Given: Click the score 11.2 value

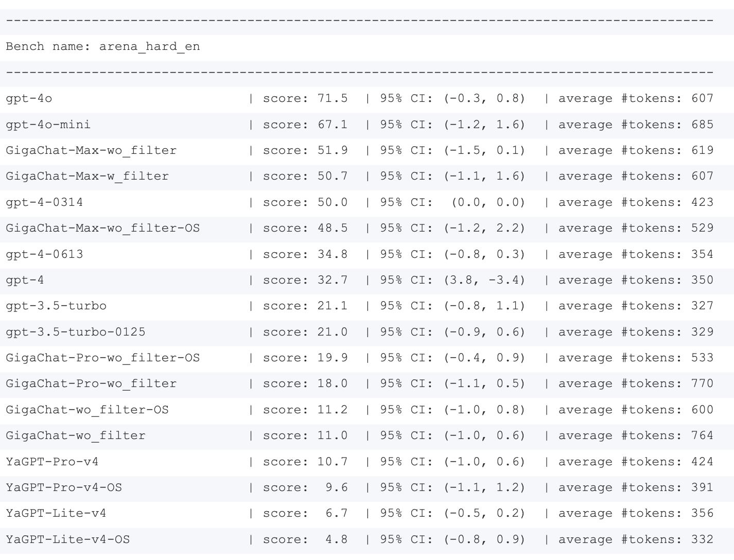Looking at the screenshot, I should click(x=333, y=410).
